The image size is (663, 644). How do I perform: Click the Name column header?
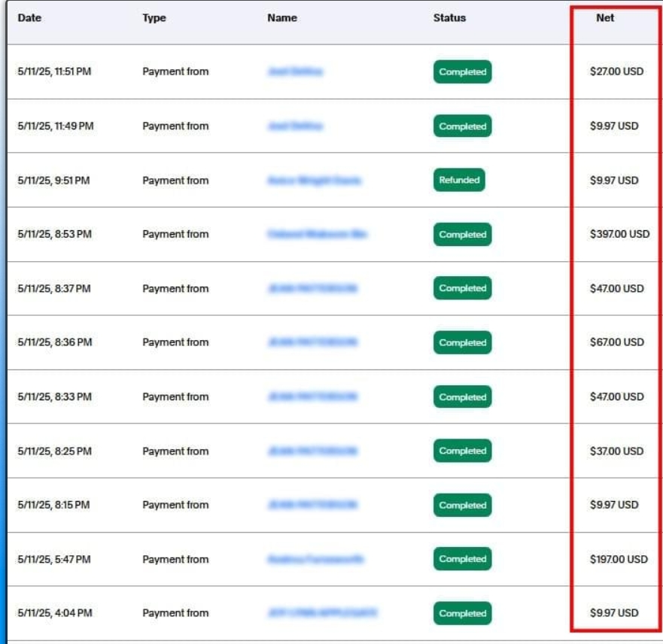[282, 18]
